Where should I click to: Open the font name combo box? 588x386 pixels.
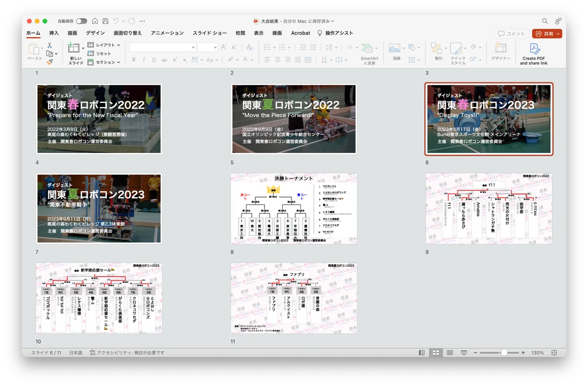pos(162,47)
